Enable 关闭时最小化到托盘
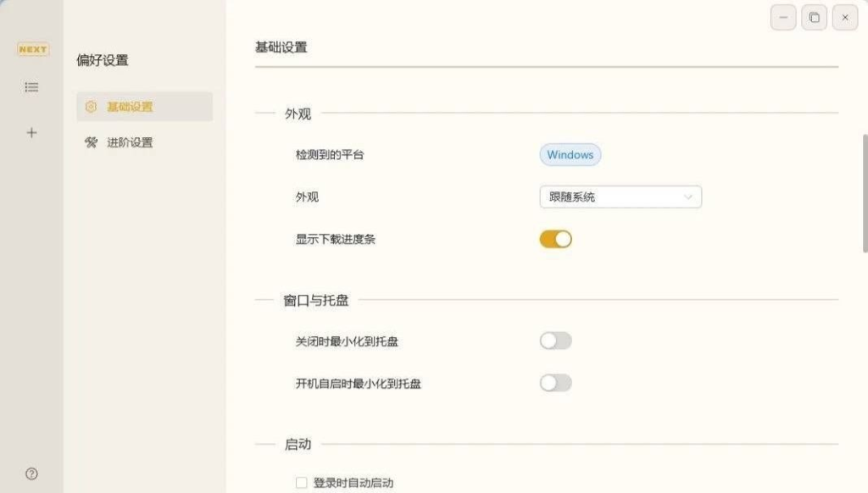This screenshot has height=493, width=868. [556, 340]
